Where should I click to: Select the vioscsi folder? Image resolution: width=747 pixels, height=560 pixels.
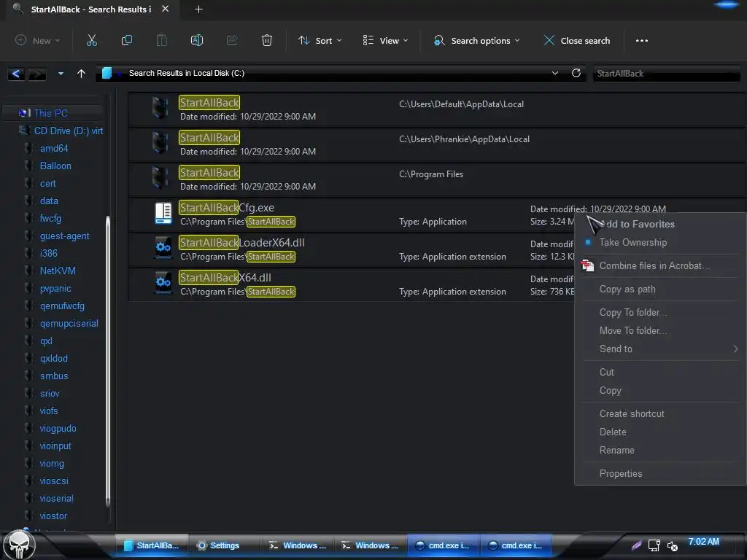54,481
